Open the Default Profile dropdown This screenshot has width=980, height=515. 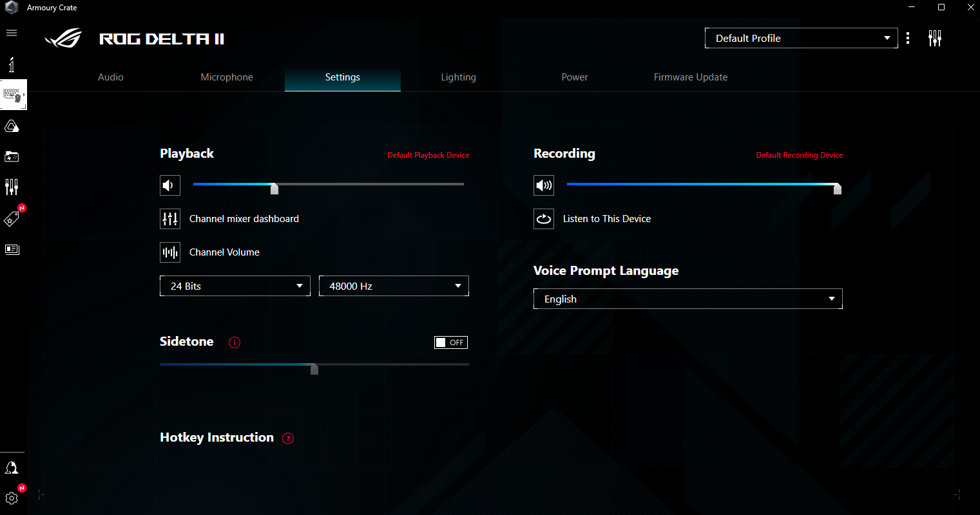(x=801, y=39)
